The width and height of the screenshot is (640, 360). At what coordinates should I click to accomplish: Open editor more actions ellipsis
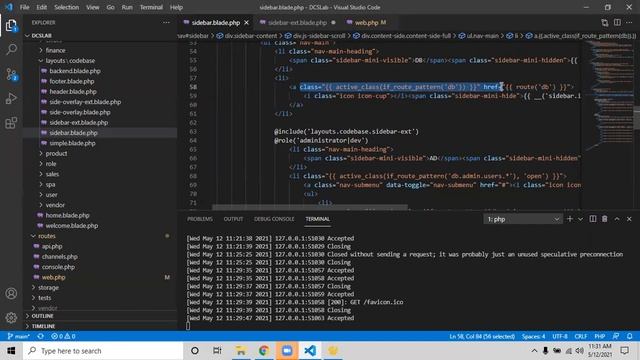[629, 22]
